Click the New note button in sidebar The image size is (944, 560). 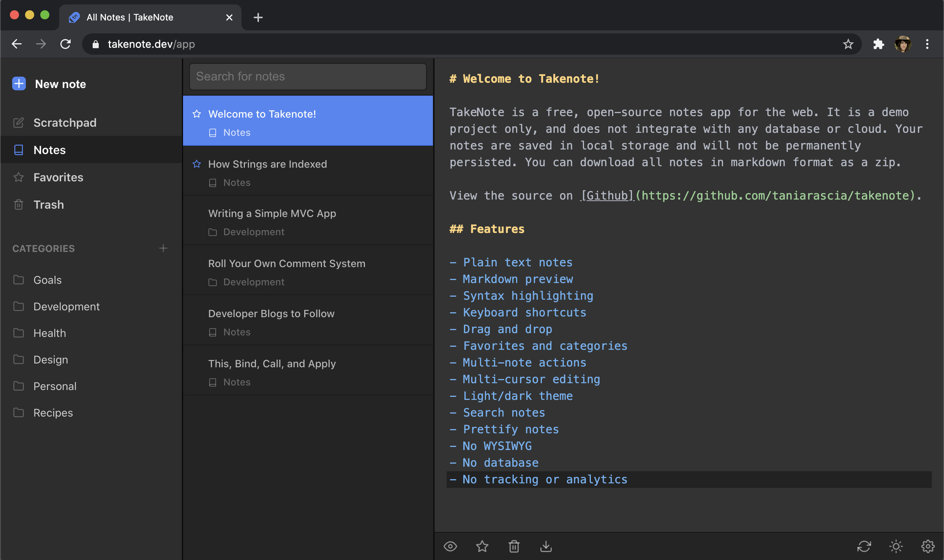tap(61, 84)
